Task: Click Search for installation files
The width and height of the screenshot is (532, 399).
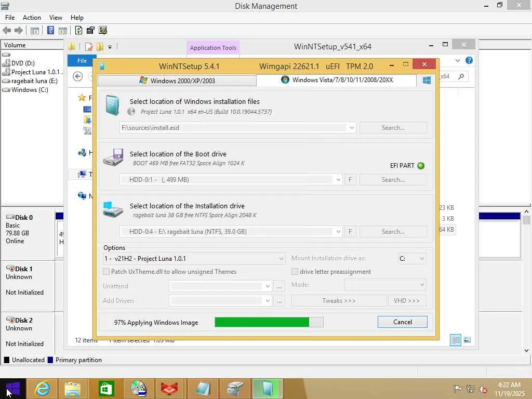Action: click(x=393, y=128)
